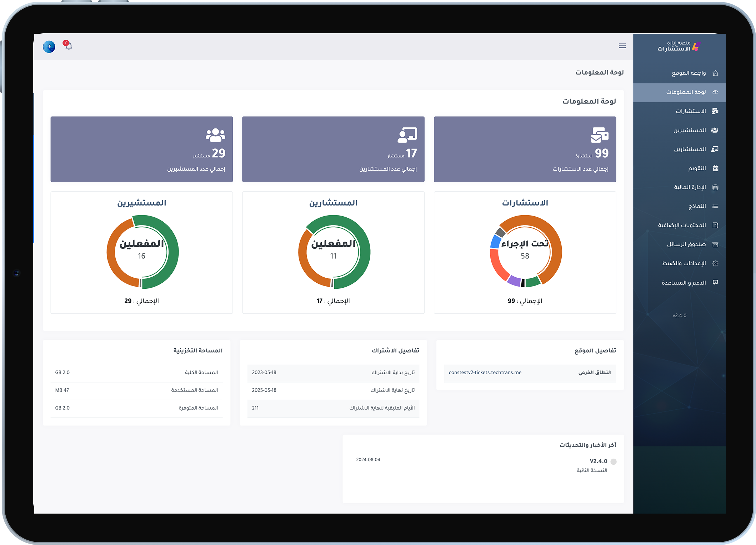Open الدعم و المساعدة sidebar item
Viewport: 756px width, 545px height.
click(680, 283)
